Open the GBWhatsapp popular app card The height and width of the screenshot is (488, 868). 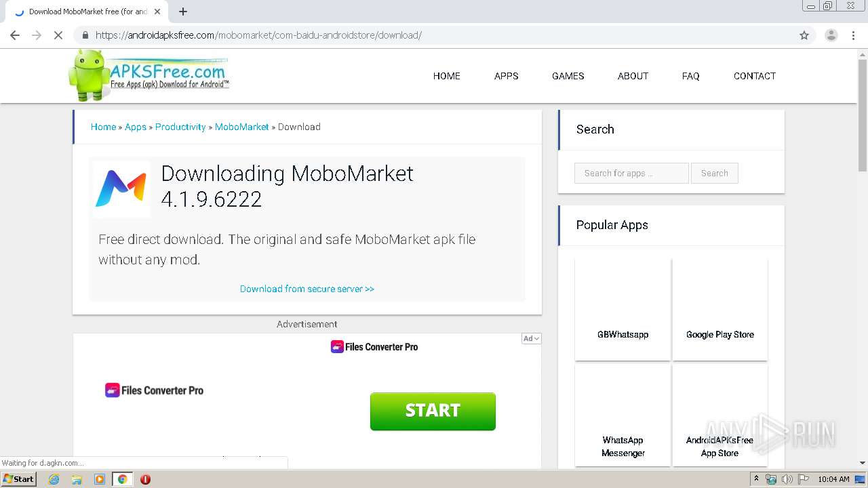pyautogui.click(x=623, y=309)
